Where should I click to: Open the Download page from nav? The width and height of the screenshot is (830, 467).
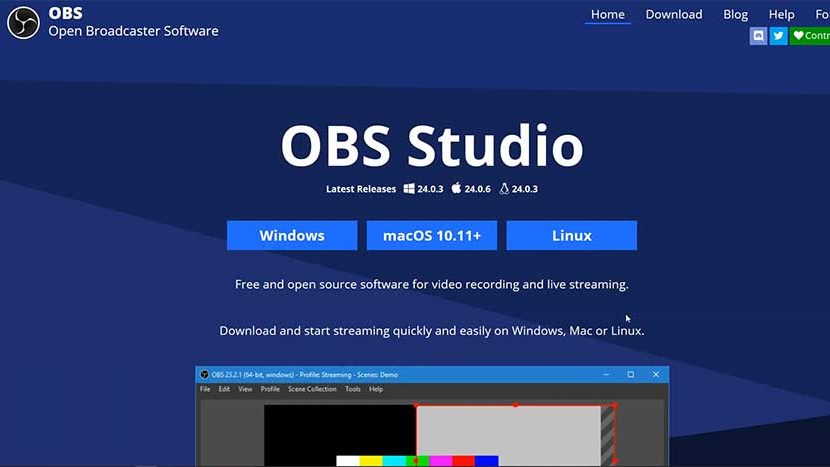click(x=674, y=14)
